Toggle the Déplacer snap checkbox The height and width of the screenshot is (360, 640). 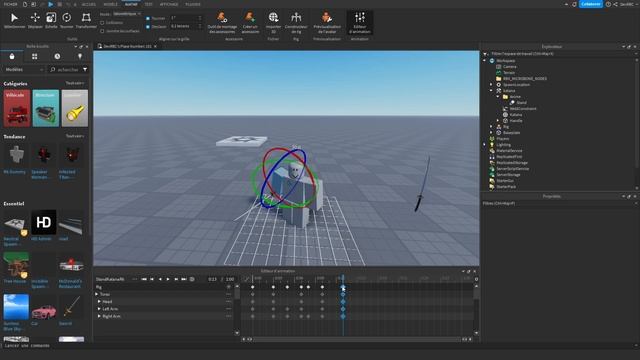tap(148, 27)
